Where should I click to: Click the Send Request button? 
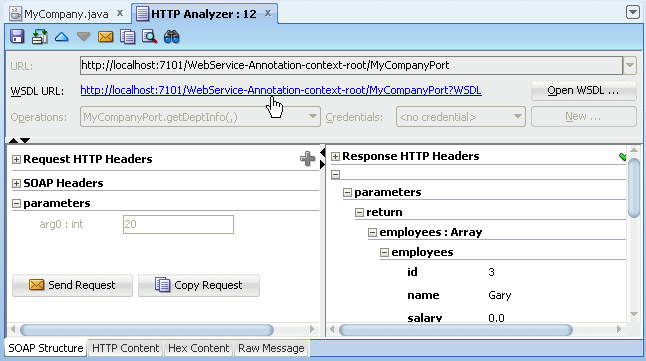[72, 285]
